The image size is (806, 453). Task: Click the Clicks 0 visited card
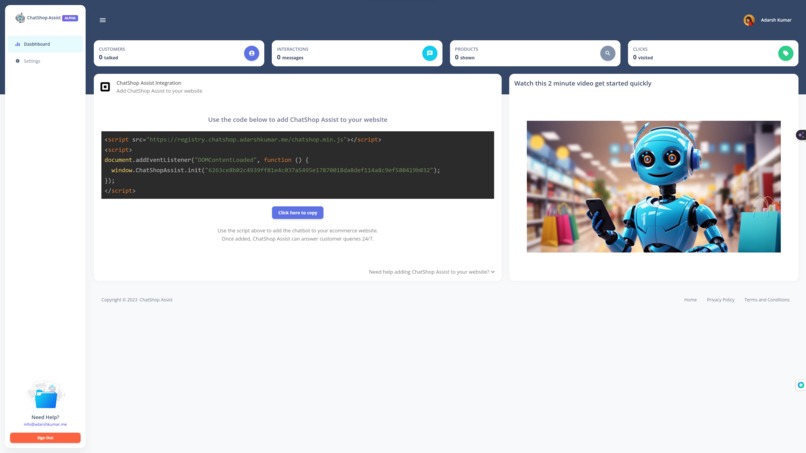point(713,53)
